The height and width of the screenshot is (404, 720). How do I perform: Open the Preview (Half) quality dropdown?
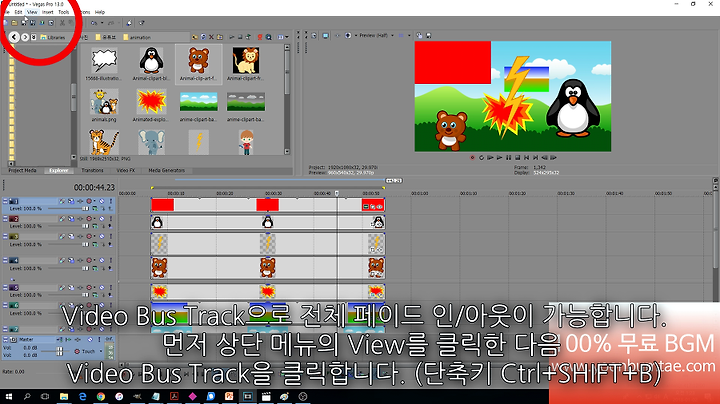(377, 35)
